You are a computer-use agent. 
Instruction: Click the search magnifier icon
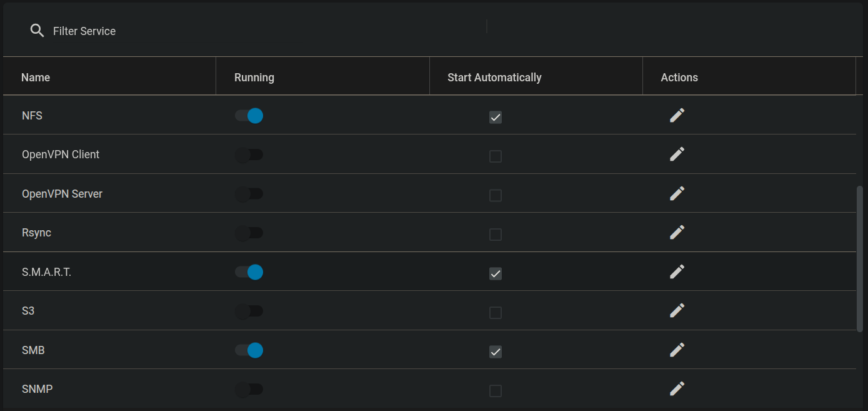37,31
